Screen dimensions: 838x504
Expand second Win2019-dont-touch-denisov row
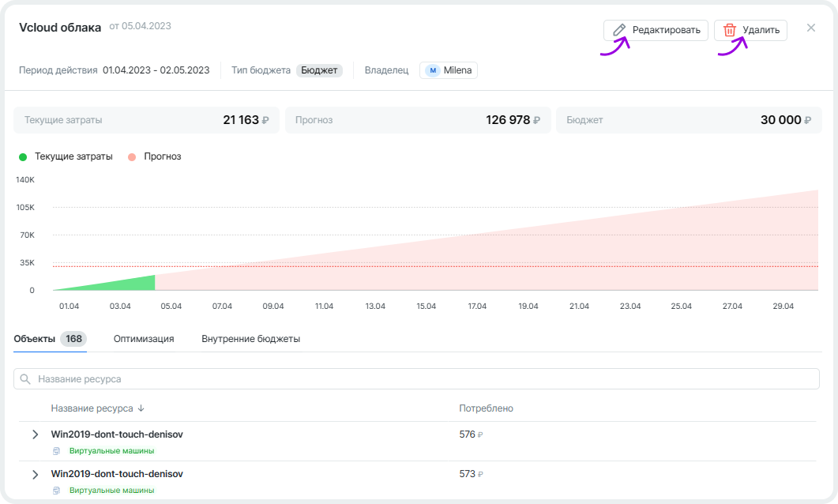point(35,474)
